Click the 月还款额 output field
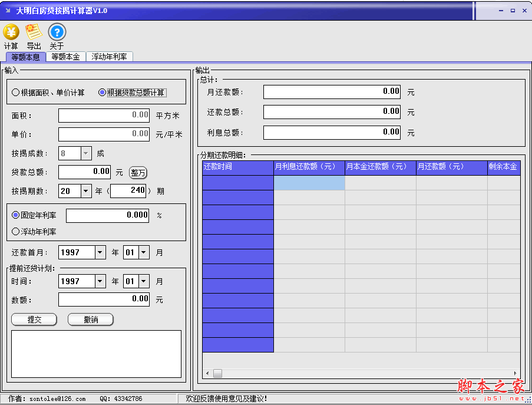The height and width of the screenshot is (405, 532). (x=332, y=92)
